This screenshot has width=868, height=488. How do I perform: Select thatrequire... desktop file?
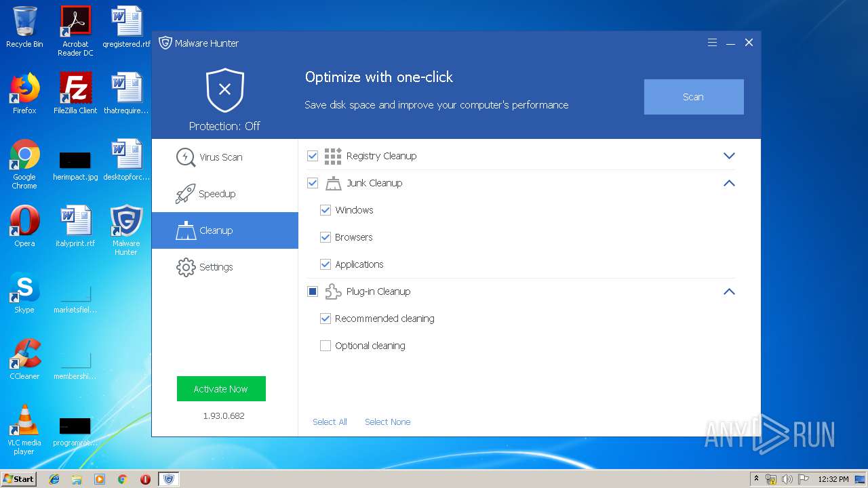tap(126, 94)
